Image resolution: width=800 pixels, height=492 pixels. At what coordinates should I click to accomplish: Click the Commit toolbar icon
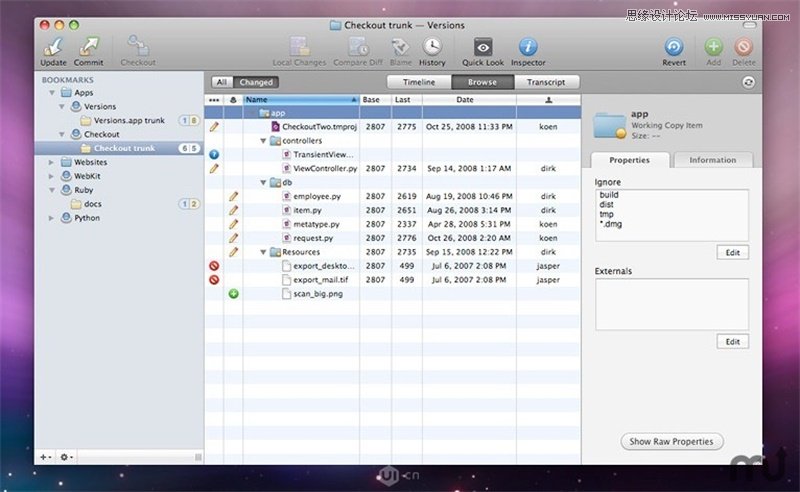point(88,46)
